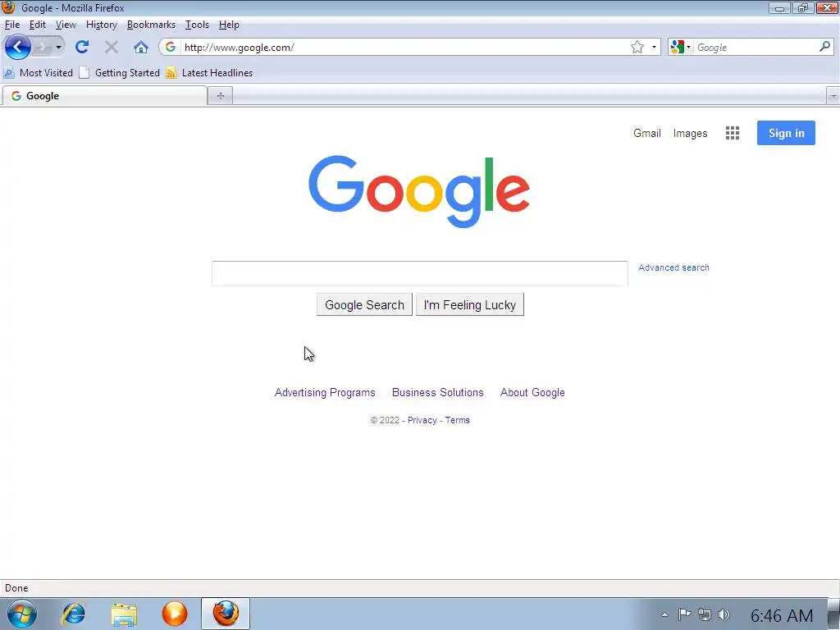The height and width of the screenshot is (630, 840).
Task: Launch Windows Media Player from taskbar
Action: click(x=175, y=614)
